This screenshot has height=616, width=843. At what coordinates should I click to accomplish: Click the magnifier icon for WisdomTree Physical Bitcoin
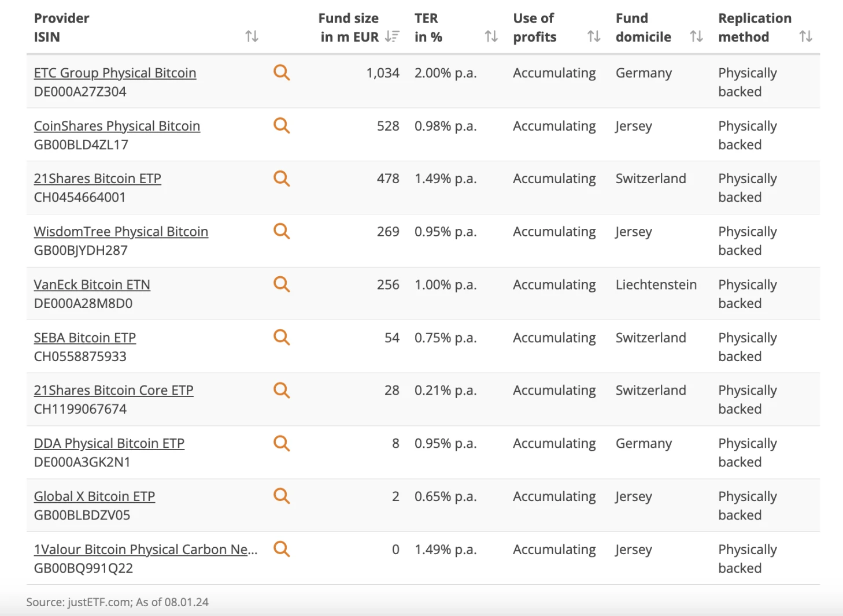282,231
